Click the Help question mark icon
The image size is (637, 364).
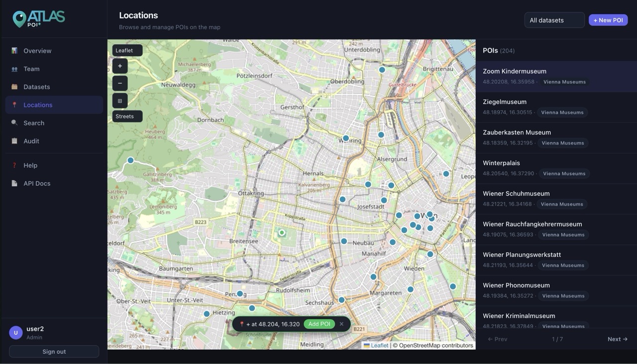click(14, 165)
